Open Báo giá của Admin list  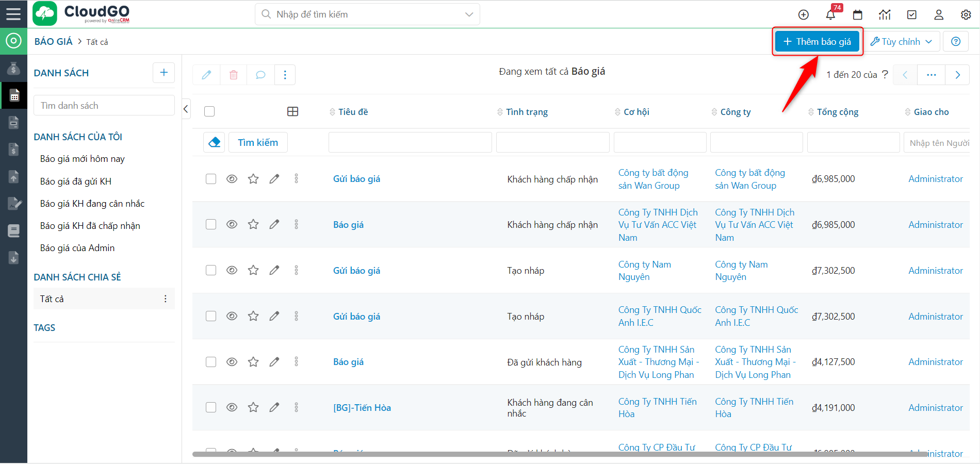click(x=77, y=248)
